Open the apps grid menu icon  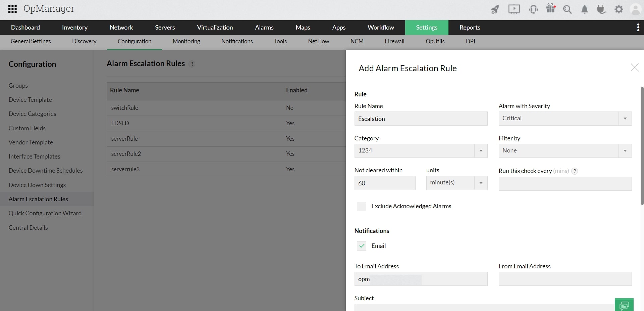pos(12,9)
